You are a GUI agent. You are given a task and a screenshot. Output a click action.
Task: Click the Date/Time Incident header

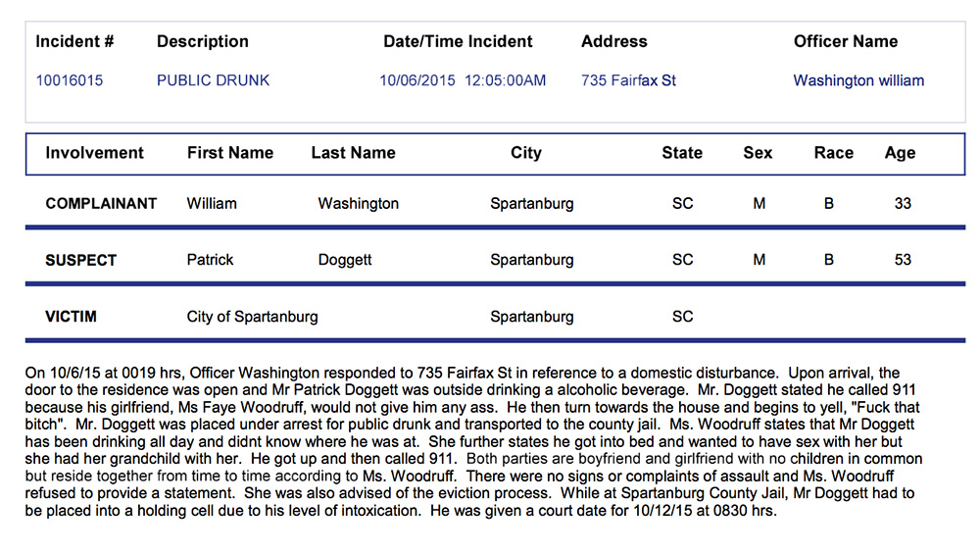point(458,42)
